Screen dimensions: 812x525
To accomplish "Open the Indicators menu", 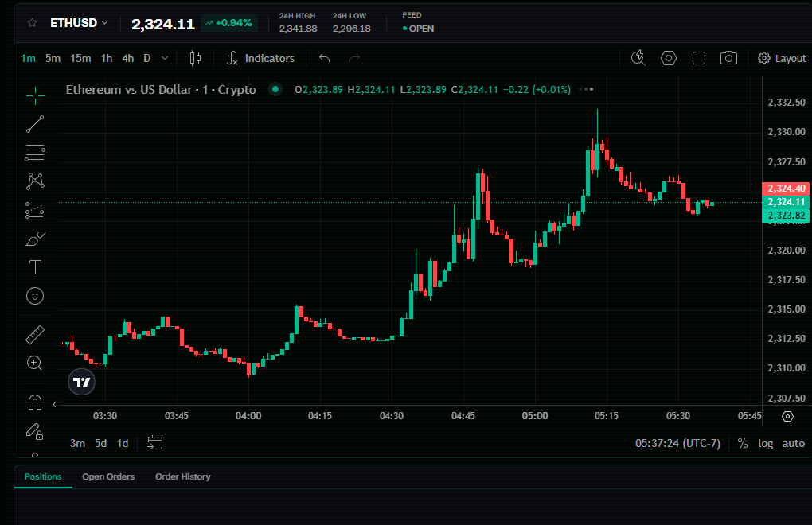I will click(x=260, y=58).
